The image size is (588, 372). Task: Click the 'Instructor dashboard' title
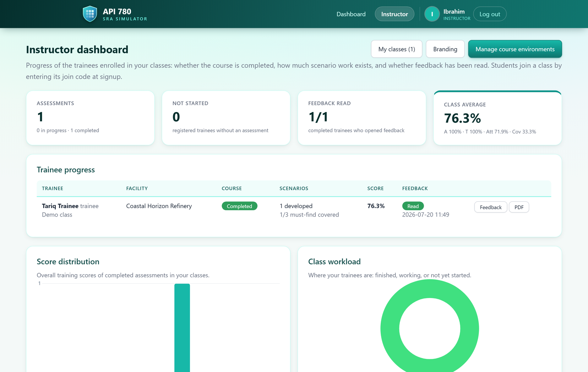[x=77, y=50]
